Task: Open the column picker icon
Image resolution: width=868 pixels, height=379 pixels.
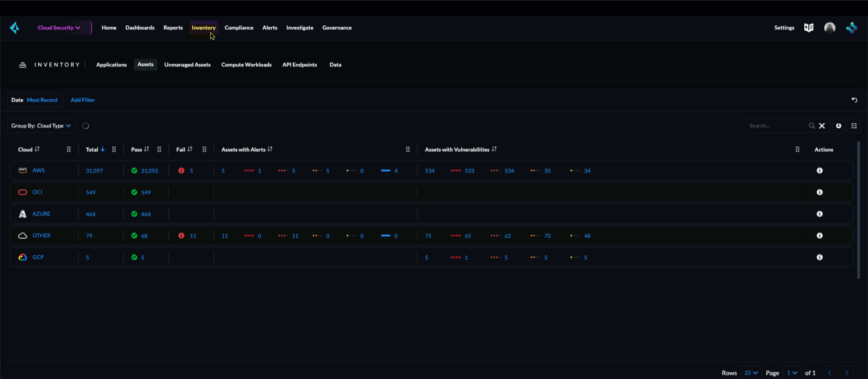Action: (854, 126)
